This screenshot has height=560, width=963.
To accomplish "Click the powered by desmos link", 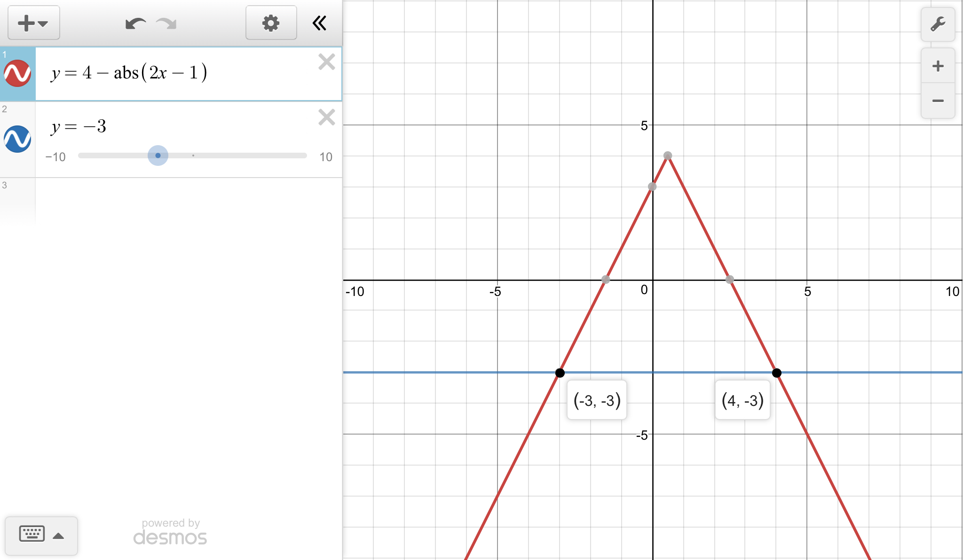I will tap(170, 532).
